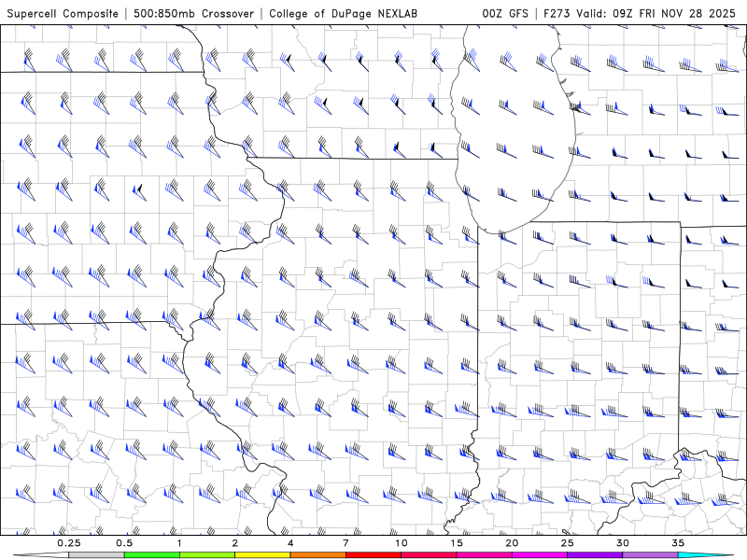Pick the yellow-green color bar segment
The height and width of the screenshot is (560, 747).
pos(207,555)
